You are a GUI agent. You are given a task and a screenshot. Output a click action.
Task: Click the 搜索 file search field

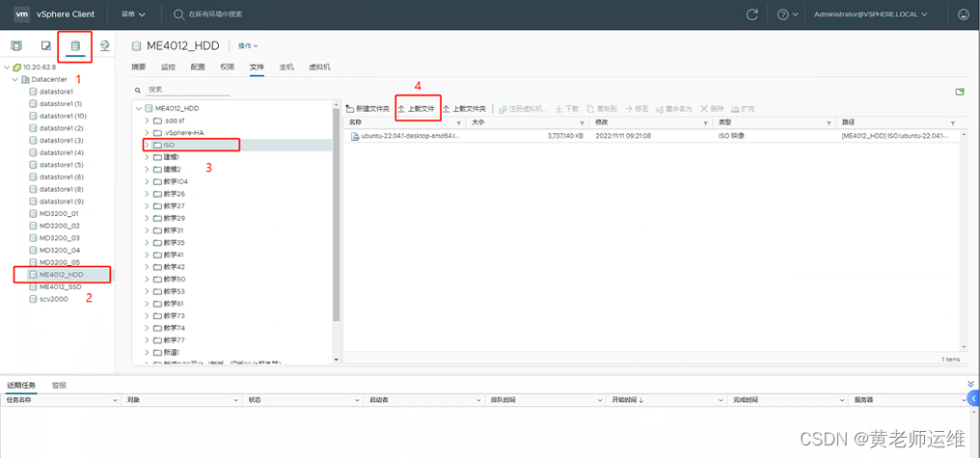coord(188,90)
